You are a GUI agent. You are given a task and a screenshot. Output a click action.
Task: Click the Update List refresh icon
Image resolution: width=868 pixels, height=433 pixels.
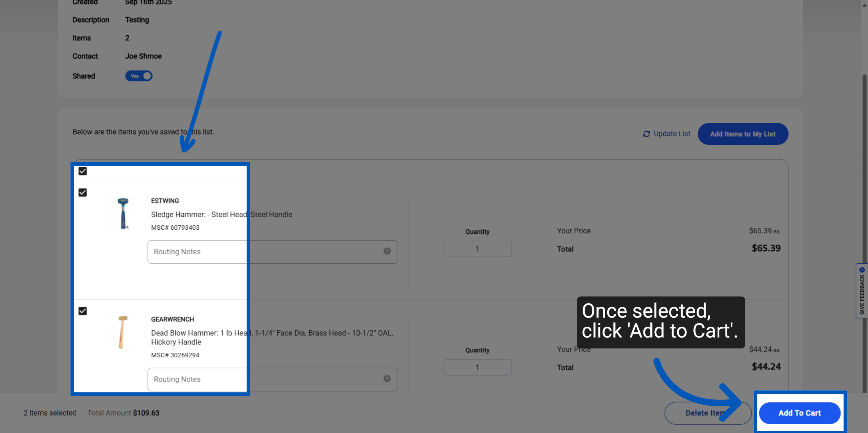coord(646,134)
